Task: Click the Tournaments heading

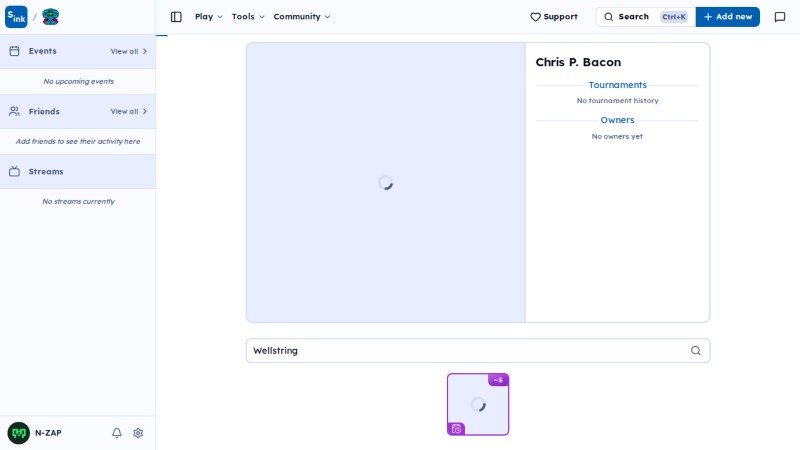Action: click(617, 85)
